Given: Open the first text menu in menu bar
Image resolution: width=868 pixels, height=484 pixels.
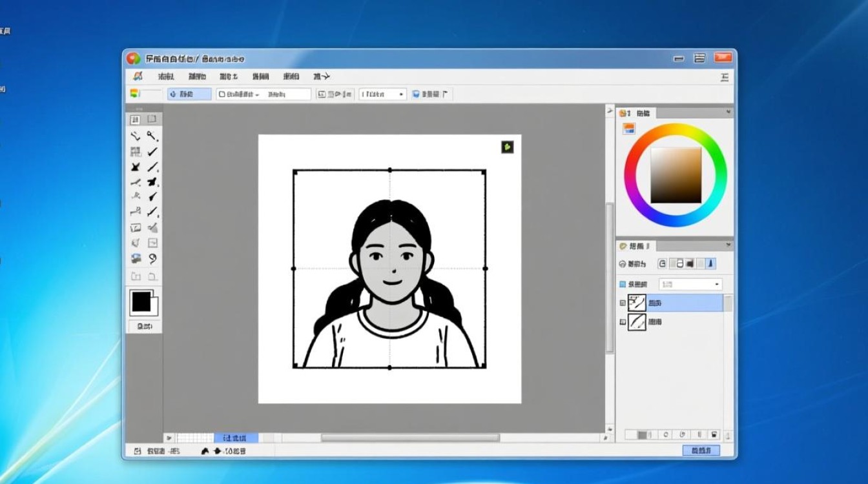Looking at the screenshot, I should (x=166, y=77).
